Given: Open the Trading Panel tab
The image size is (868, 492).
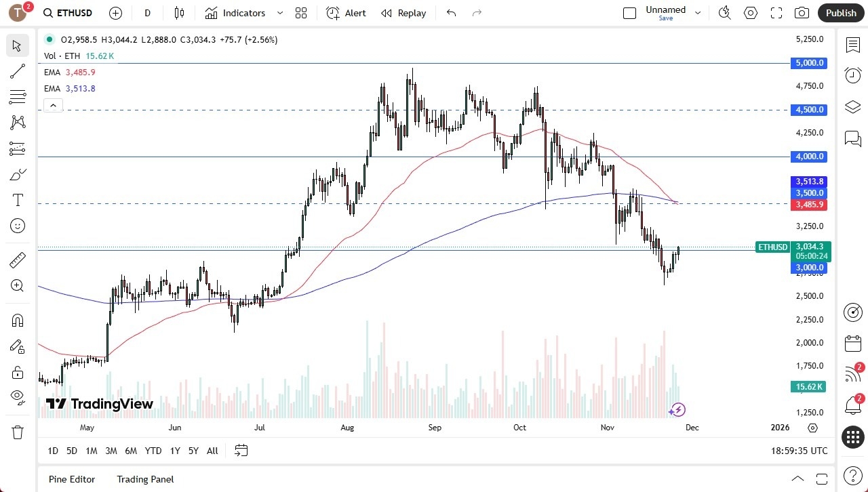Looking at the screenshot, I should click(144, 479).
